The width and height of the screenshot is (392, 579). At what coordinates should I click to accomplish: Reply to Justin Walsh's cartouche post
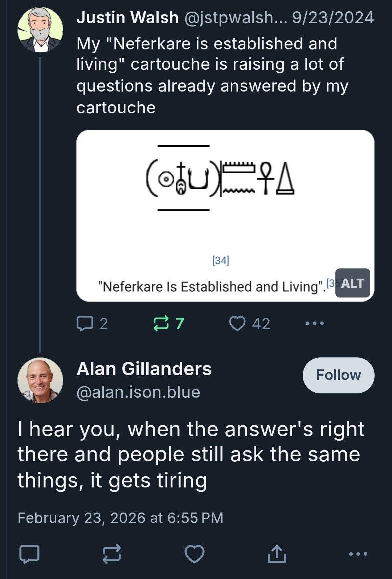(85, 323)
